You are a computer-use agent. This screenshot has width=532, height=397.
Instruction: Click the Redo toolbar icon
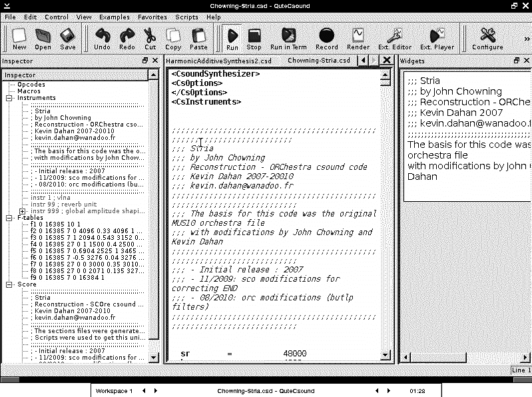(x=127, y=39)
